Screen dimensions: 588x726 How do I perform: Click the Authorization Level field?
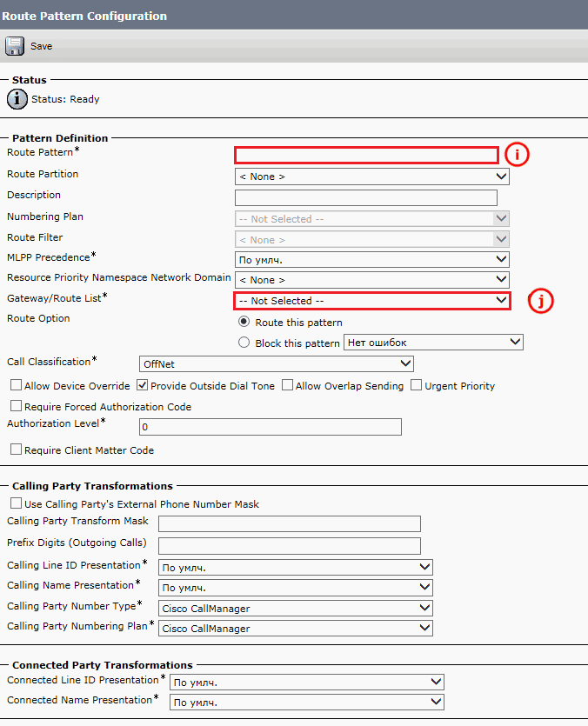[271, 427]
